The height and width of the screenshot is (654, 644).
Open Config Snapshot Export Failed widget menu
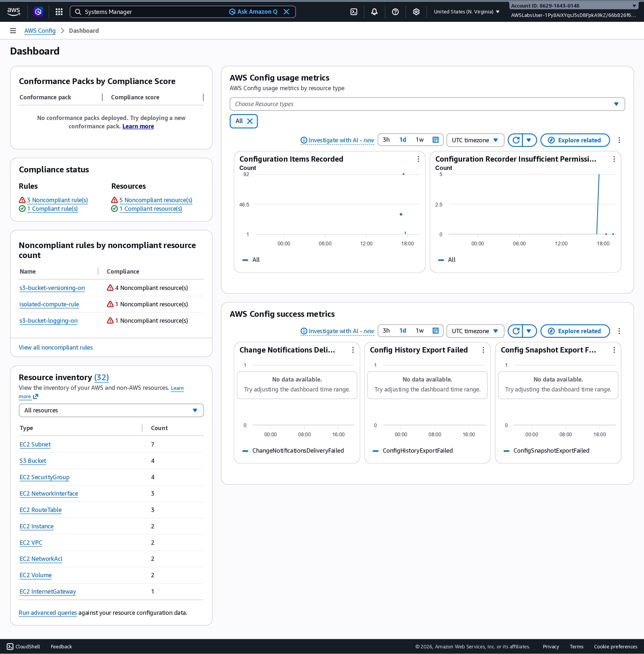[614, 350]
